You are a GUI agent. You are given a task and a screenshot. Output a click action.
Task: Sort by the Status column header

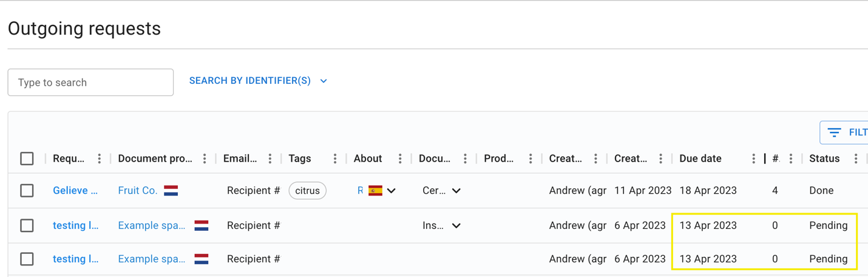[x=824, y=159]
